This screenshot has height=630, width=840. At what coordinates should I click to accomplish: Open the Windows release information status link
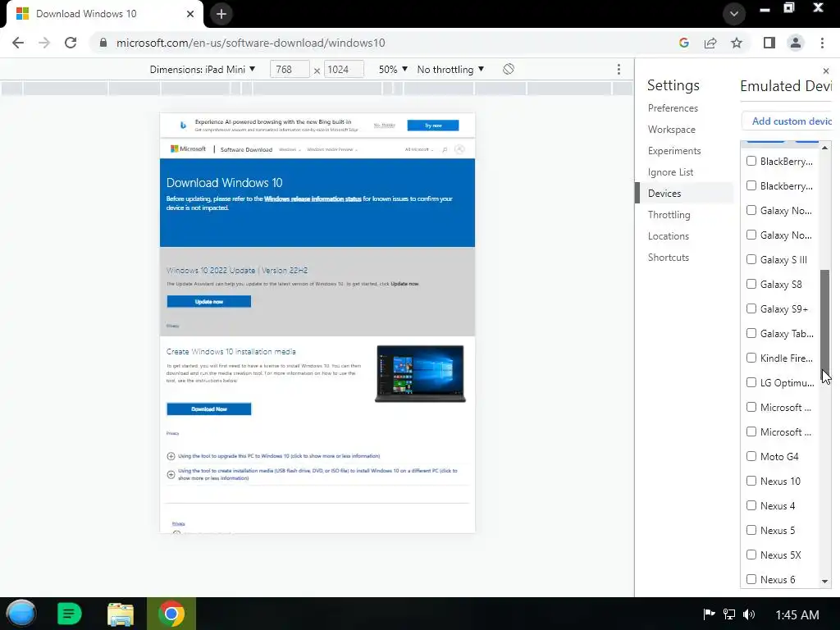313,199
